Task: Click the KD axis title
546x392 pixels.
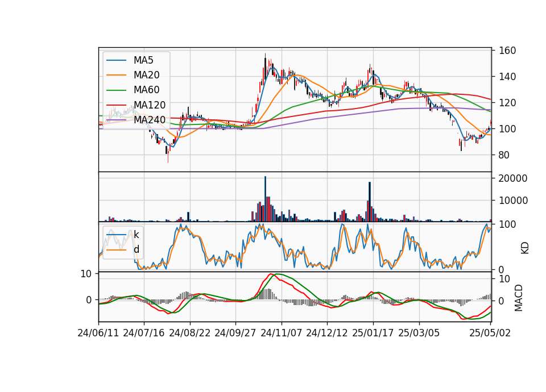Action: pos(525,248)
